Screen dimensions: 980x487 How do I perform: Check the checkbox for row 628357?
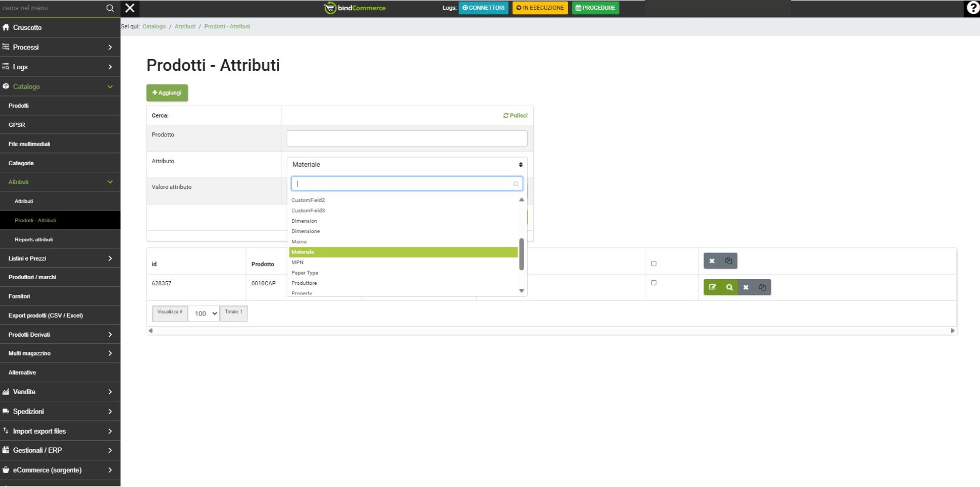(x=654, y=283)
